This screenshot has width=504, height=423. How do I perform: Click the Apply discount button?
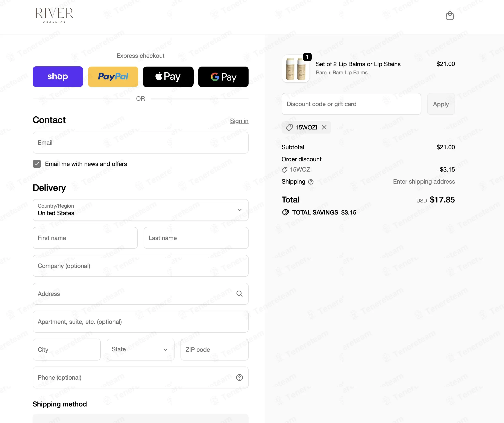click(441, 104)
